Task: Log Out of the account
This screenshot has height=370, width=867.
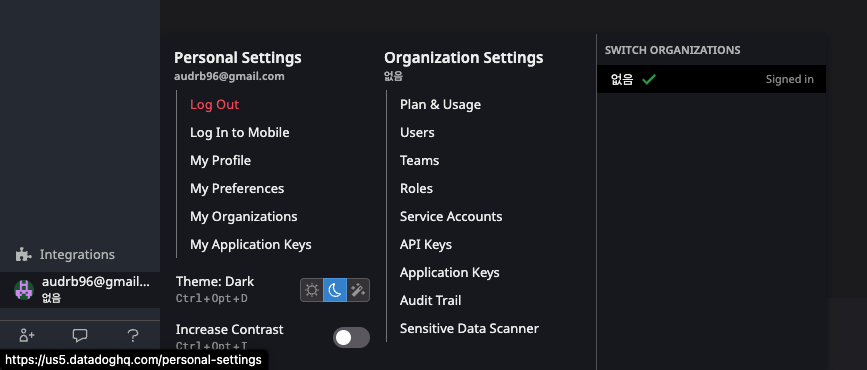Action: click(x=215, y=105)
